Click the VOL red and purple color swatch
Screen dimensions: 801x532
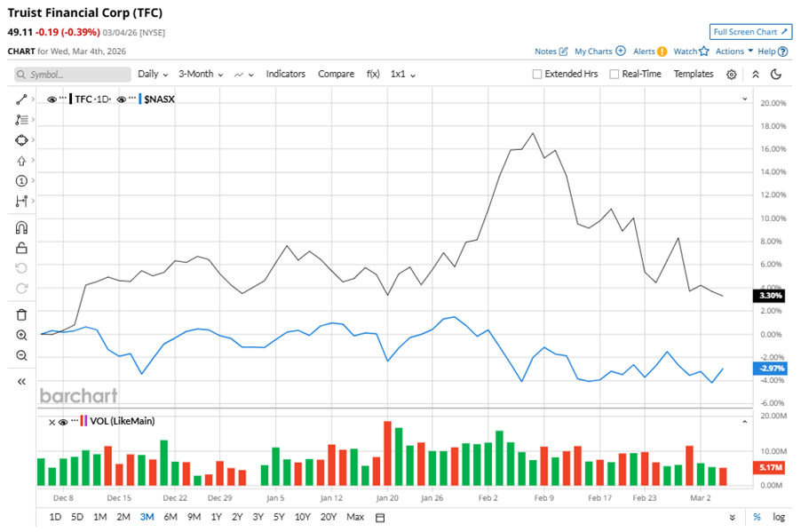tap(83, 421)
